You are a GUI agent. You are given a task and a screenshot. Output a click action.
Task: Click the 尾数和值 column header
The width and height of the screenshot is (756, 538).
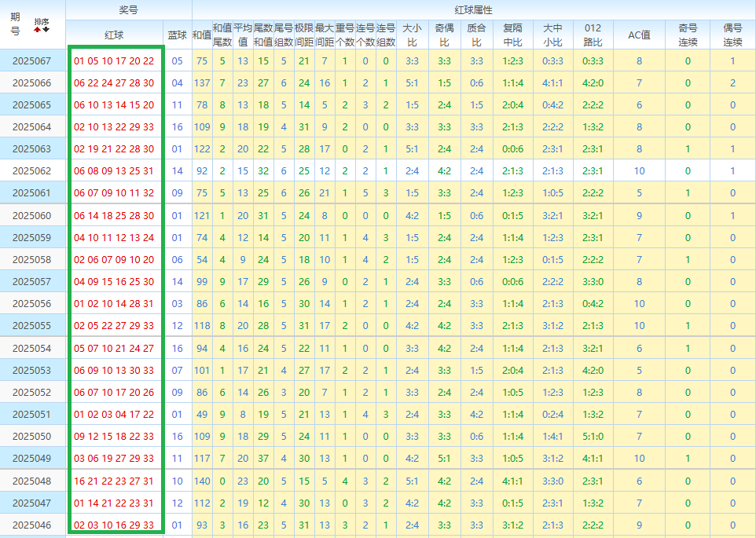click(262, 35)
